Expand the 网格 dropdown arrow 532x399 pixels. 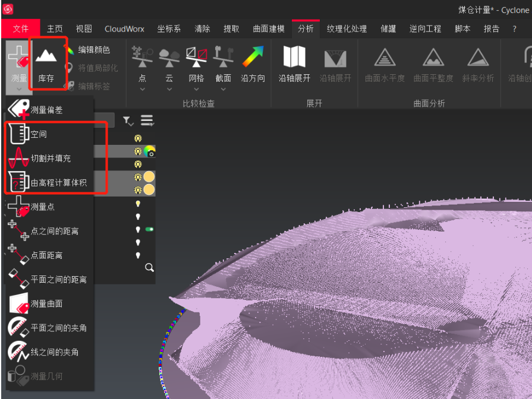[196, 89]
